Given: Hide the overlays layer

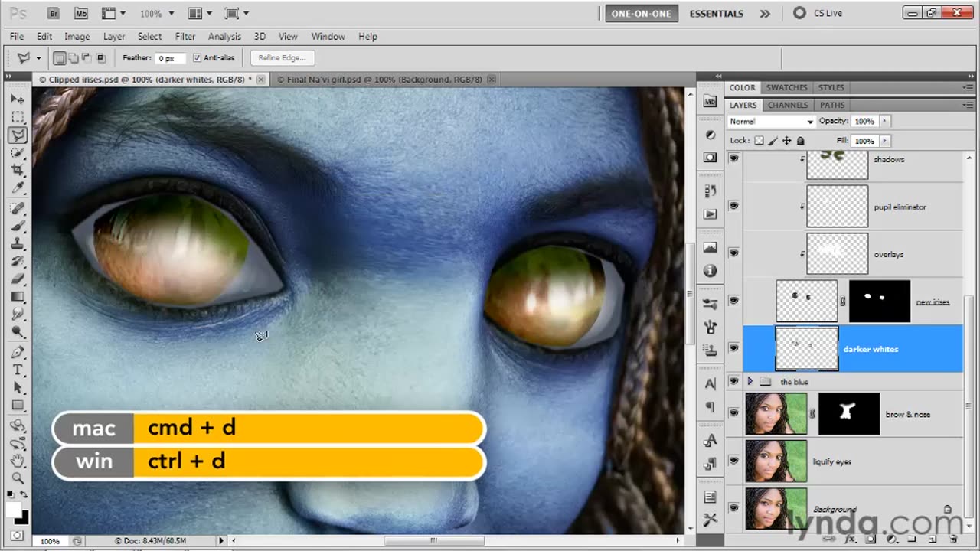Looking at the screenshot, I should (733, 253).
